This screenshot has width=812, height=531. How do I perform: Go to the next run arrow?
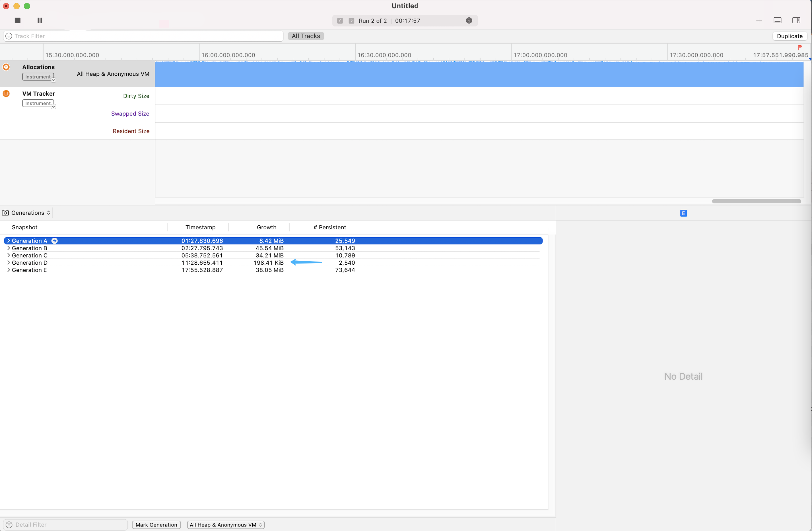(351, 21)
